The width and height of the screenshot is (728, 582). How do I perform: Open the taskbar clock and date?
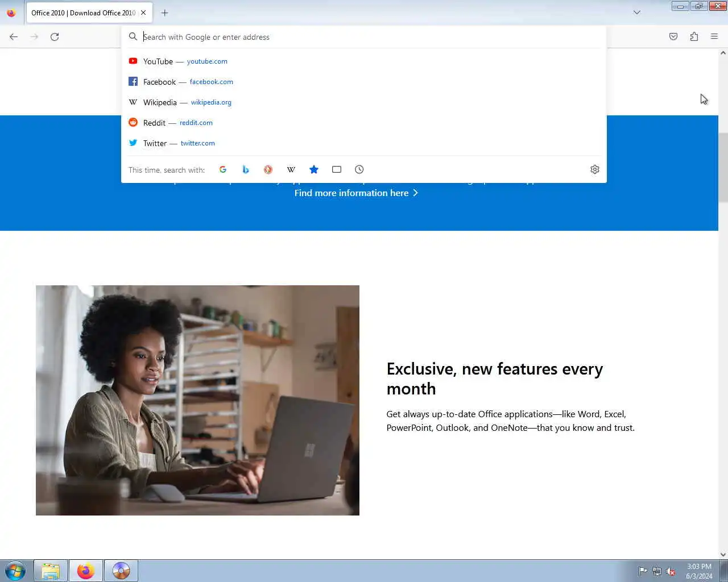tap(699, 571)
